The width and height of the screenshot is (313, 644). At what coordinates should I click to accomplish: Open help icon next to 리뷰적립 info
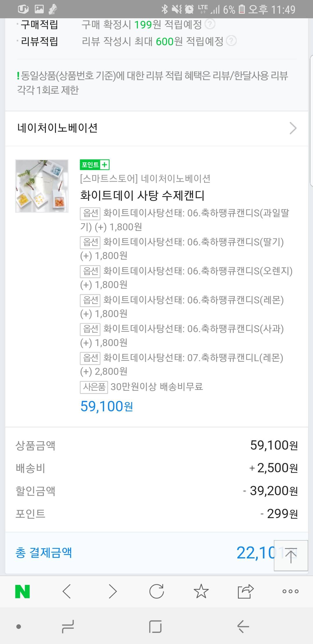point(231,41)
